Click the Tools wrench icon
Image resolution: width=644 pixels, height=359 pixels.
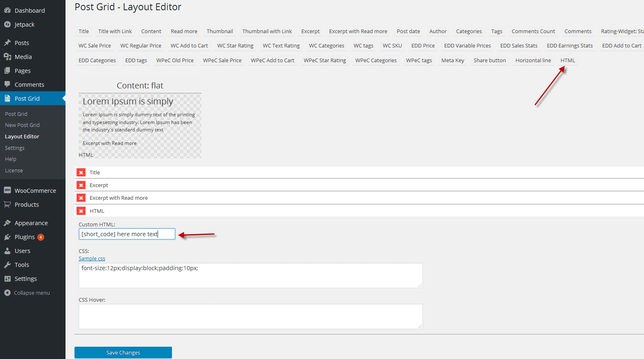tap(7, 264)
